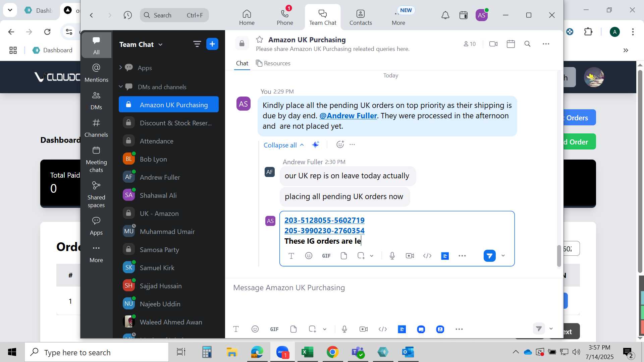Open order link 203-5128055-5602719

[324, 220]
